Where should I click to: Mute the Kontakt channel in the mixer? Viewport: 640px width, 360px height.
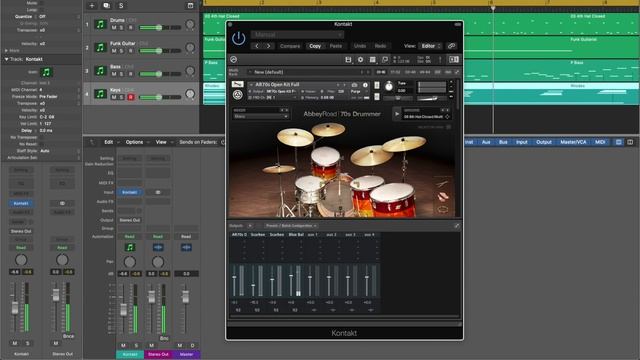[x=123, y=345]
